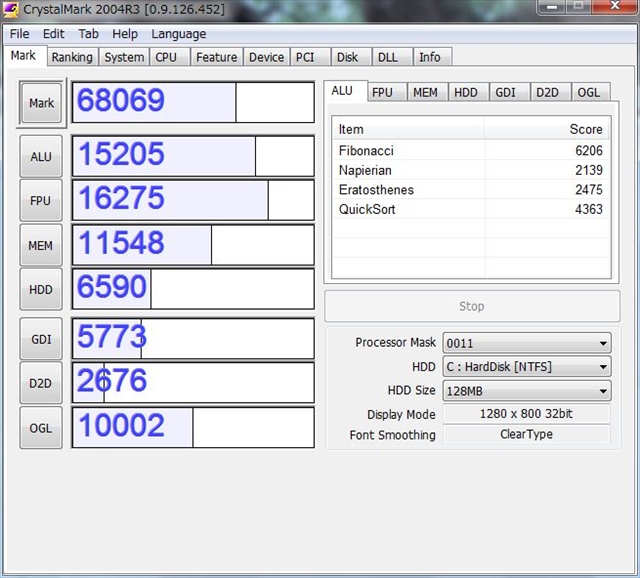Viewport: 640px width, 578px height.
Task: Select the OGL results tab
Action: [591, 92]
